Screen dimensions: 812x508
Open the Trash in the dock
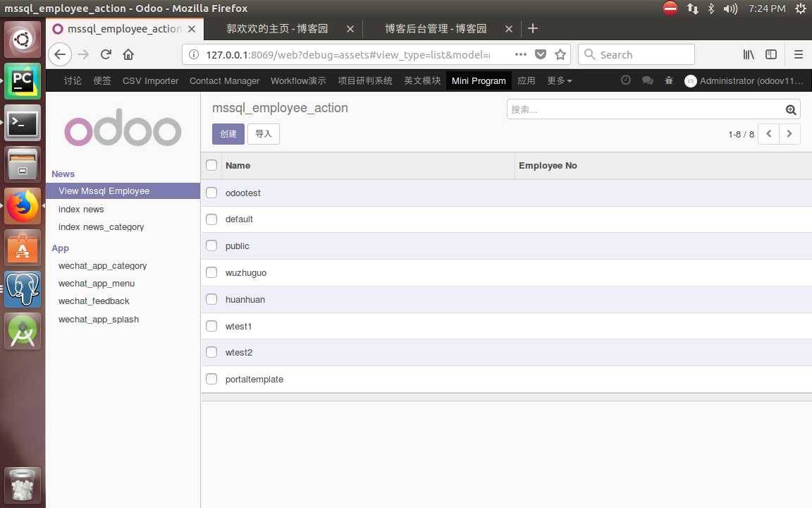pyautogui.click(x=23, y=485)
